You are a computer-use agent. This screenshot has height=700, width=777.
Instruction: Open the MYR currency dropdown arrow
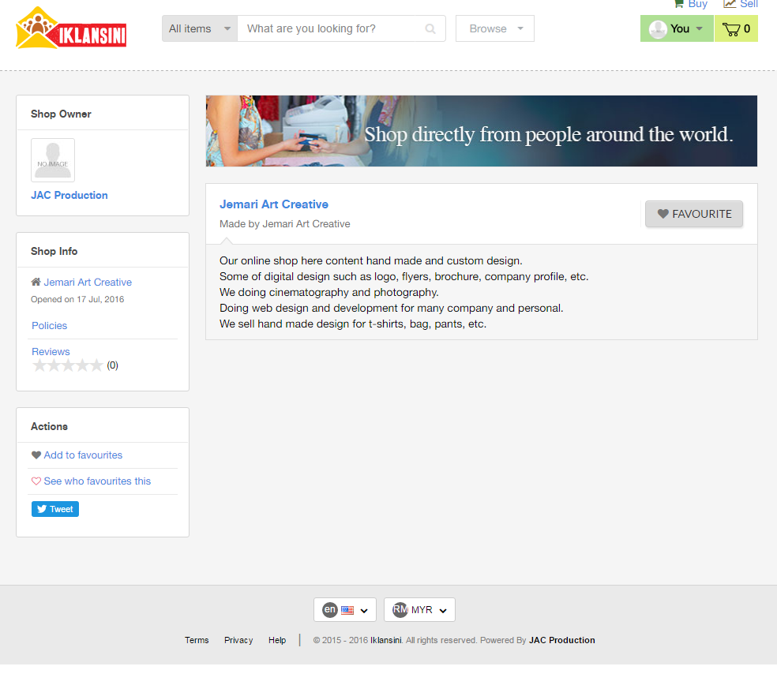[x=443, y=611]
